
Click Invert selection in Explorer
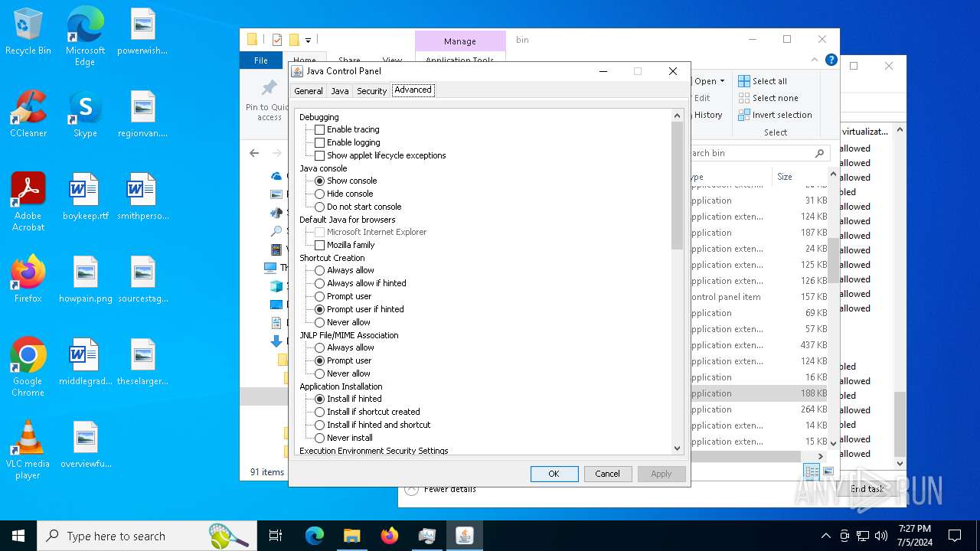775,115
